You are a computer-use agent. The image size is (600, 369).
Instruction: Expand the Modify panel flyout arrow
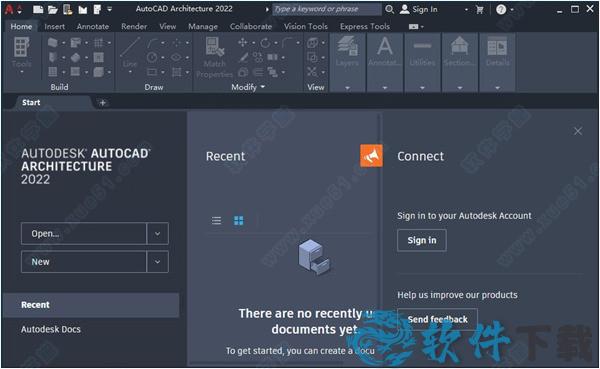[262, 87]
